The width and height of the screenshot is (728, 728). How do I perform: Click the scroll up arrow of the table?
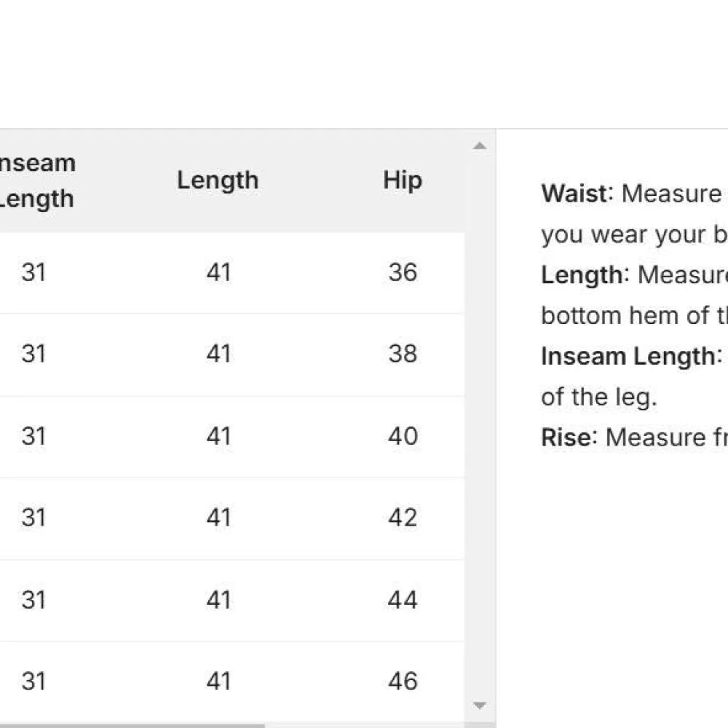pos(479,146)
